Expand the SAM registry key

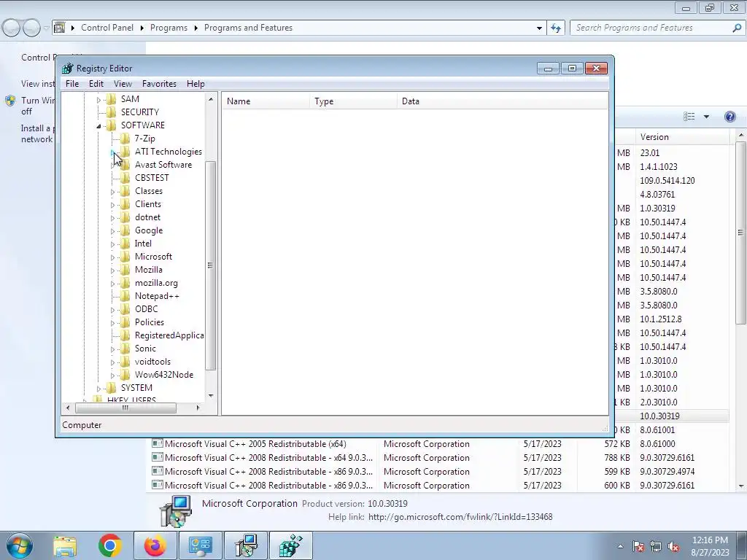tap(98, 99)
